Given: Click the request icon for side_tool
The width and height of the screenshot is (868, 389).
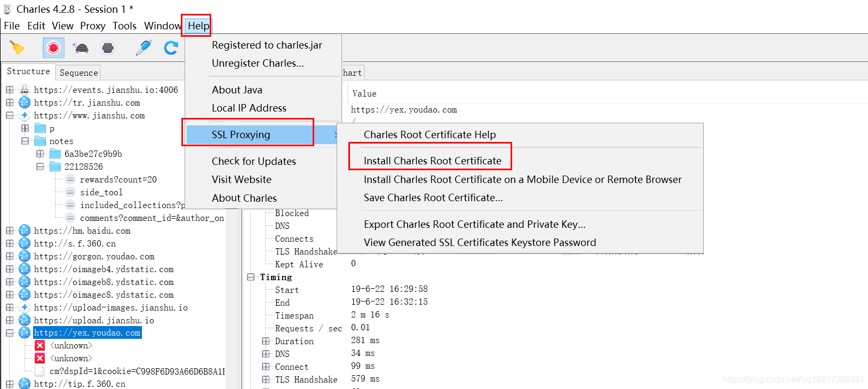Looking at the screenshot, I should tap(70, 192).
